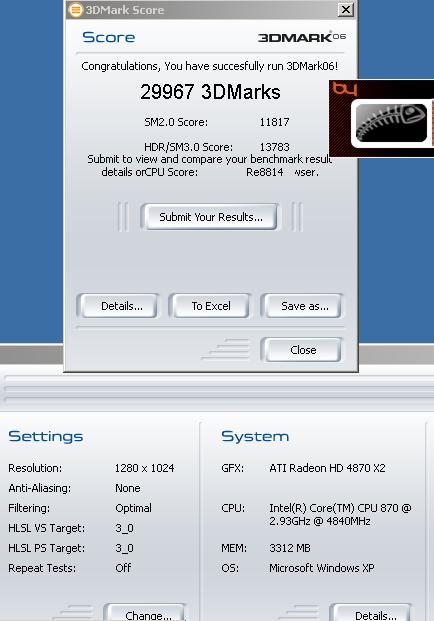Click the GFX text ATI Radeon HD 4870 X2

(x=327, y=468)
